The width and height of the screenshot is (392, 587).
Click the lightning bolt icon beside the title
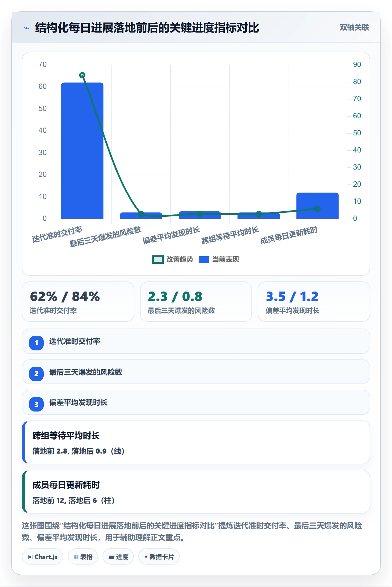click(27, 28)
